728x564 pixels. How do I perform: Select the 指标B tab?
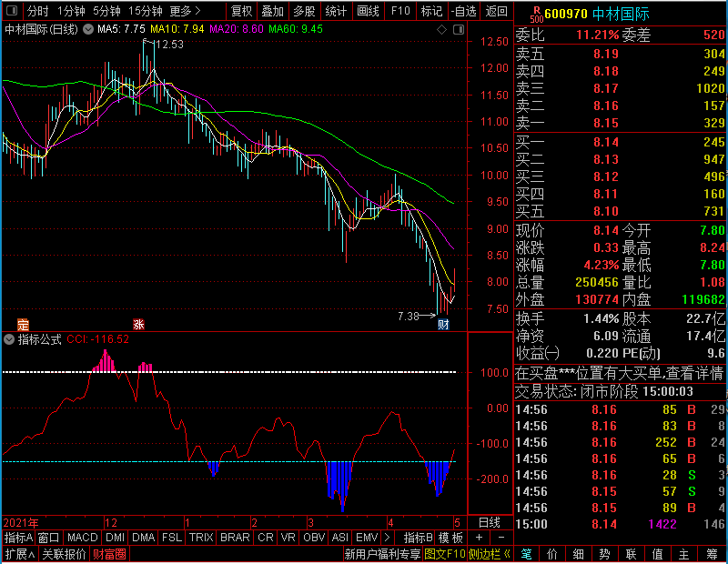click(x=418, y=538)
